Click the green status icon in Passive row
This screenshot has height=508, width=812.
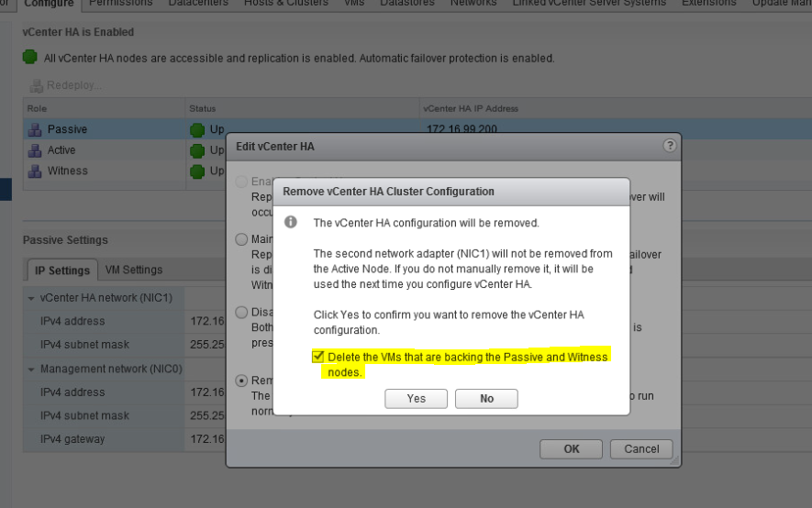tap(197, 130)
